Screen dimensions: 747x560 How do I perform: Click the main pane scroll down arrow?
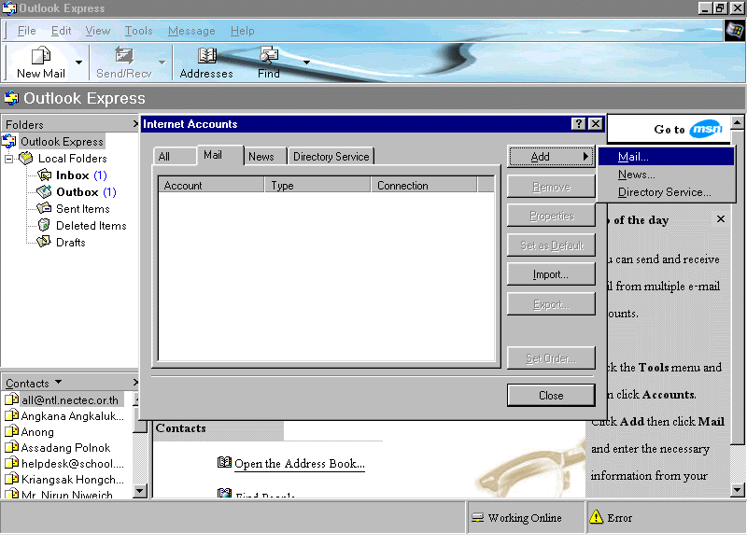(x=737, y=489)
